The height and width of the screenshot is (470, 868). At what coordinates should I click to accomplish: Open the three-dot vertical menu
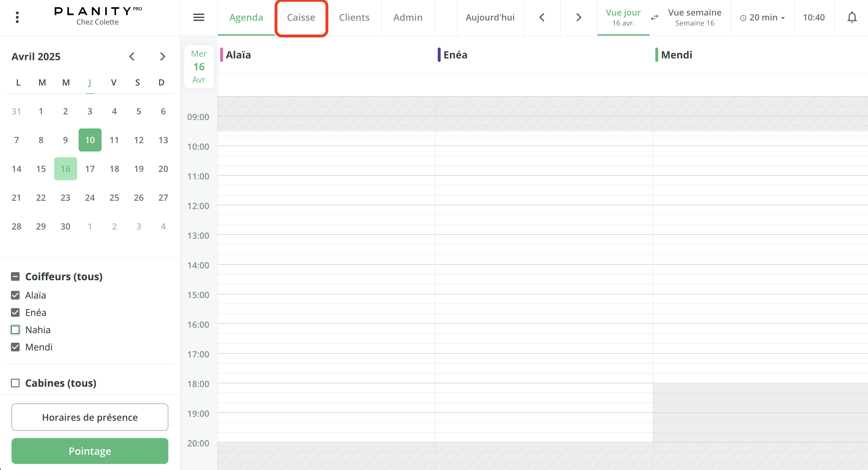pos(17,17)
